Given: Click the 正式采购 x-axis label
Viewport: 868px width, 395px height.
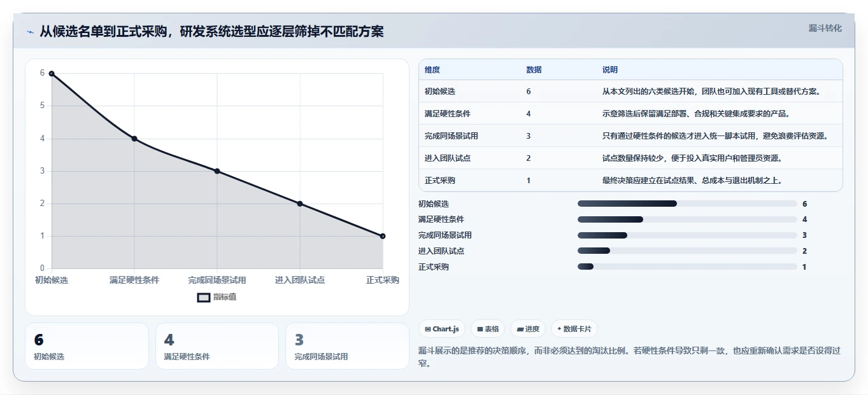Looking at the screenshot, I should click(383, 280).
